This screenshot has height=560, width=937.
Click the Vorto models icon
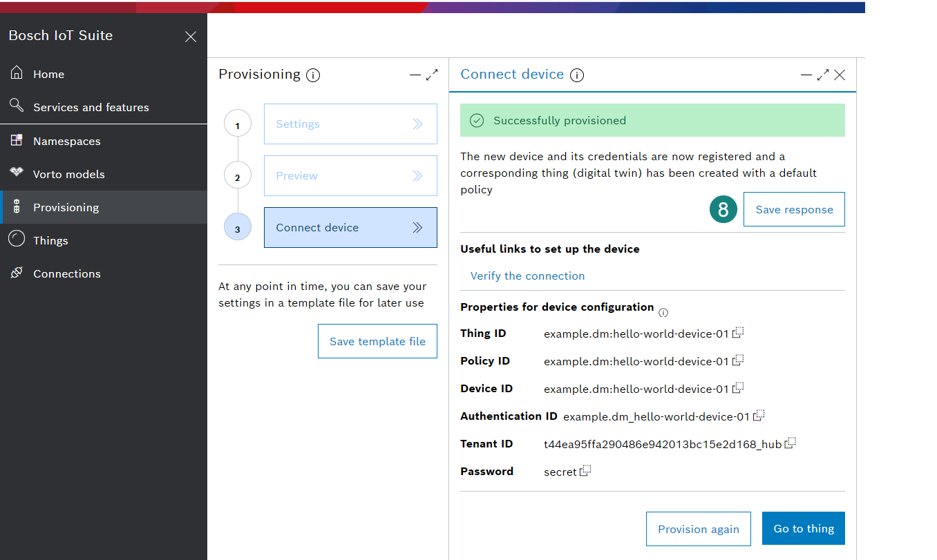coord(17,172)
